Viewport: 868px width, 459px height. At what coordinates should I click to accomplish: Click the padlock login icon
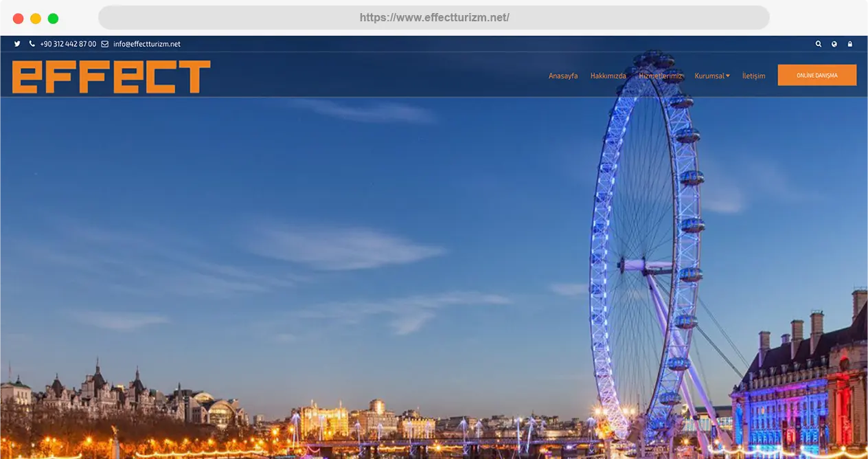click(850, 44)
